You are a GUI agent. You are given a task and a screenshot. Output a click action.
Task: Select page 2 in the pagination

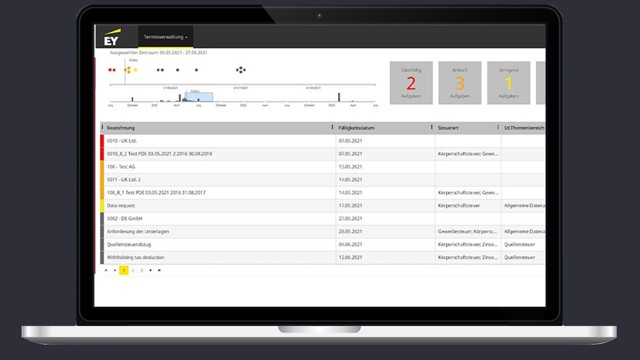pos(133,270)
